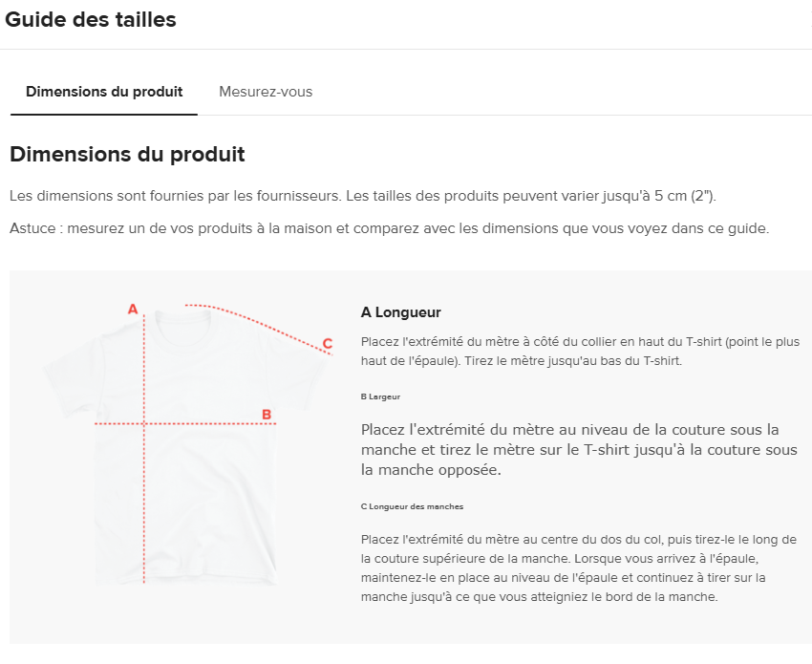The image size is (812, 664).
Task: Click the red letter B marker on diagram
Action: (x=267, y=415)
